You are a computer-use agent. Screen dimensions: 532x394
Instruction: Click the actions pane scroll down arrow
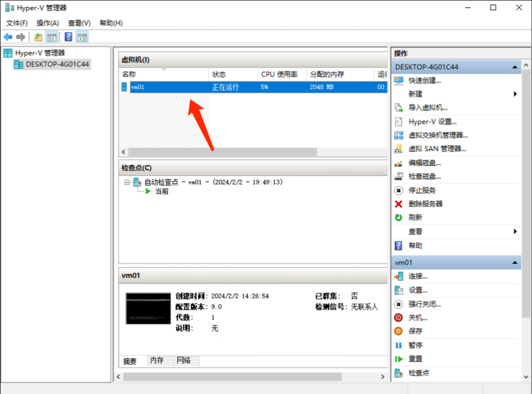coord(526,376)
